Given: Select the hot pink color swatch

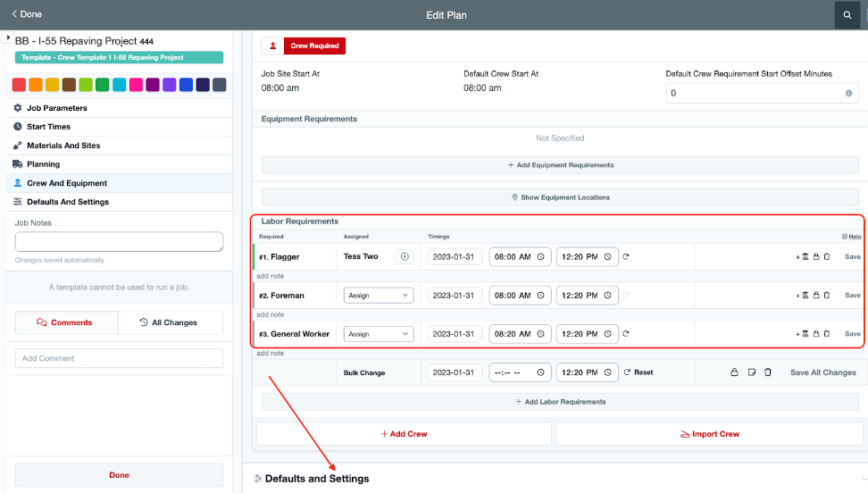Looking at the screenshot, I should click(136, 85).
